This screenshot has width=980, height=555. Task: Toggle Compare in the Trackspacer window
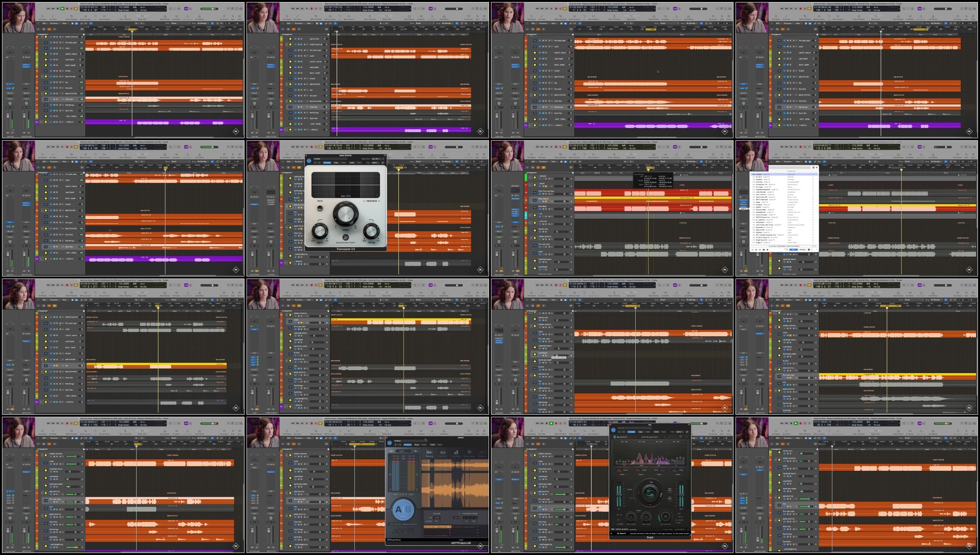(327, 162)
